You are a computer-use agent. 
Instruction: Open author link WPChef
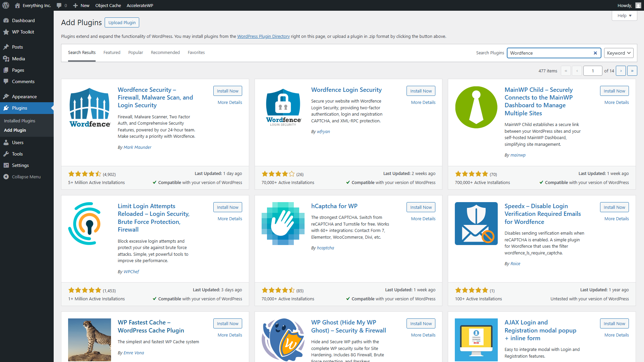point(131,271)
